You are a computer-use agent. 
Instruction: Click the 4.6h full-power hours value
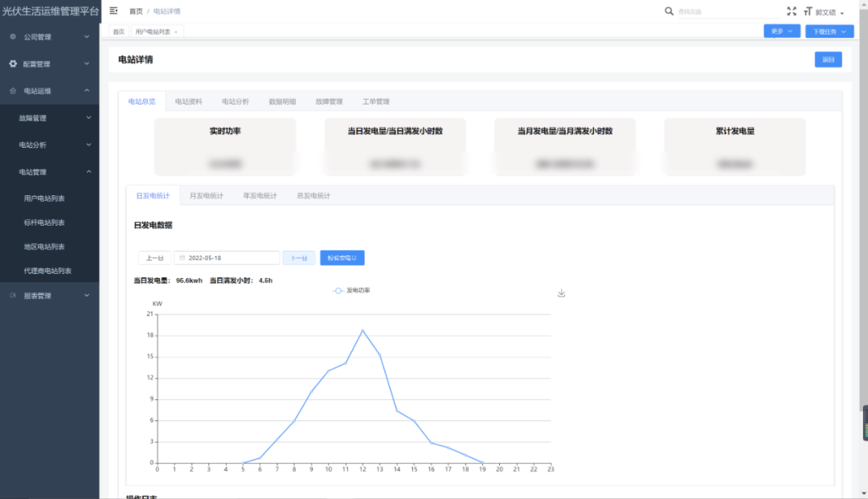point(266,280)
